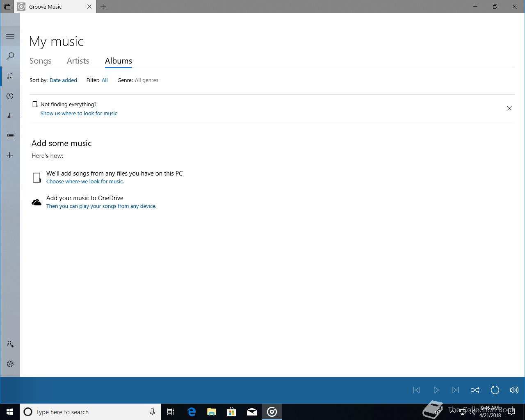Open the Windows Start menu

click(x=10, y=412)
